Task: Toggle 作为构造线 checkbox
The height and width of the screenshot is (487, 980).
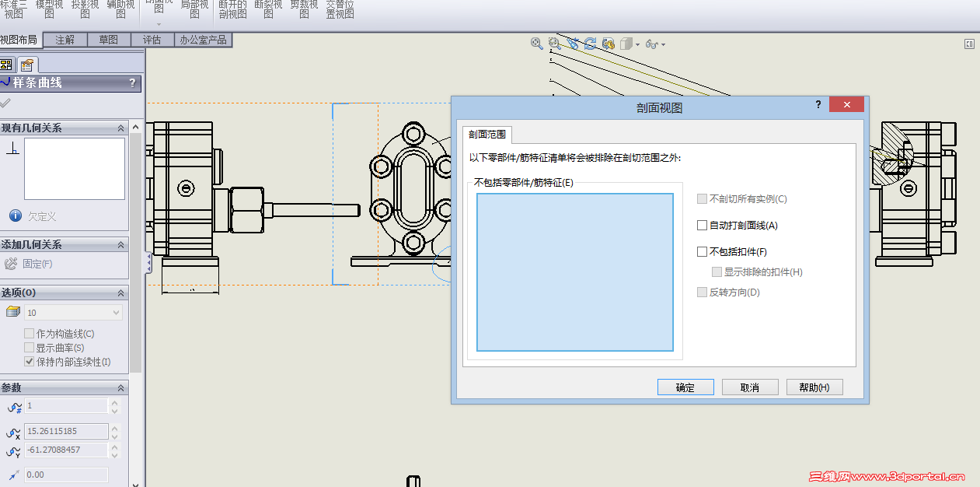Action: [x=30, y=334]
